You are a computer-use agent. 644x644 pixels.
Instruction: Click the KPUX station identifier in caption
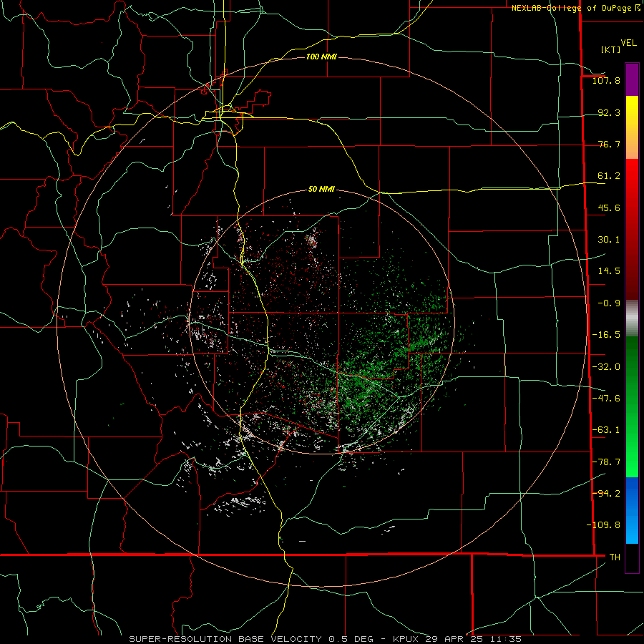tap(406, 639)
